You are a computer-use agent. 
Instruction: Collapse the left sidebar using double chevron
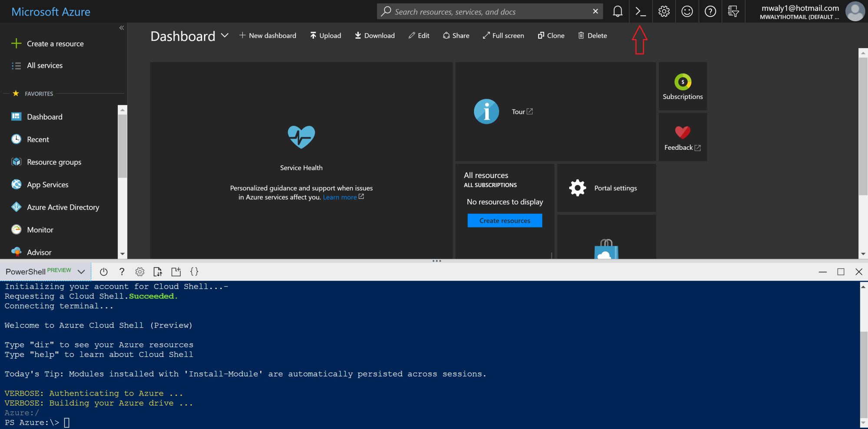(x=122, y=28)
